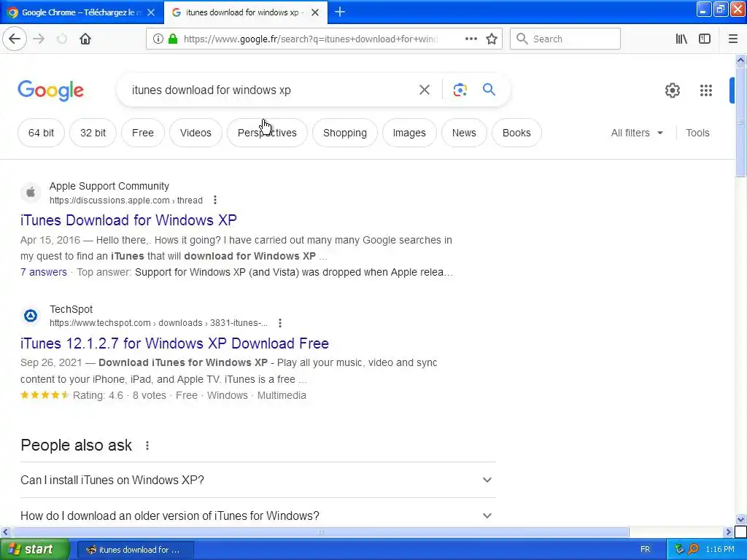Show site information via the info icon
The width and height of the screenshot is (747, 560).
tap(158, 39)
